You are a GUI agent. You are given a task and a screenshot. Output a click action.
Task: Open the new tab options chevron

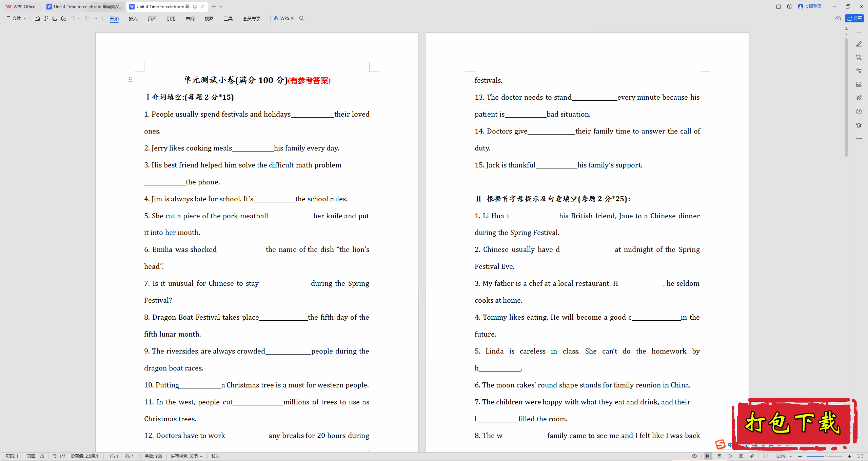221,7
